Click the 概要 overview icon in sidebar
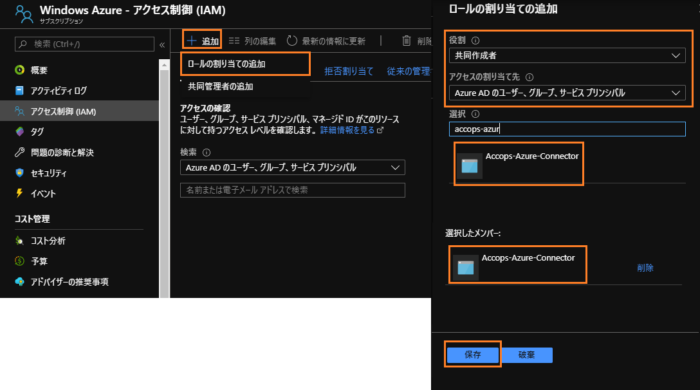Viewport: 700px width, 390px height. tap(19, 70)
